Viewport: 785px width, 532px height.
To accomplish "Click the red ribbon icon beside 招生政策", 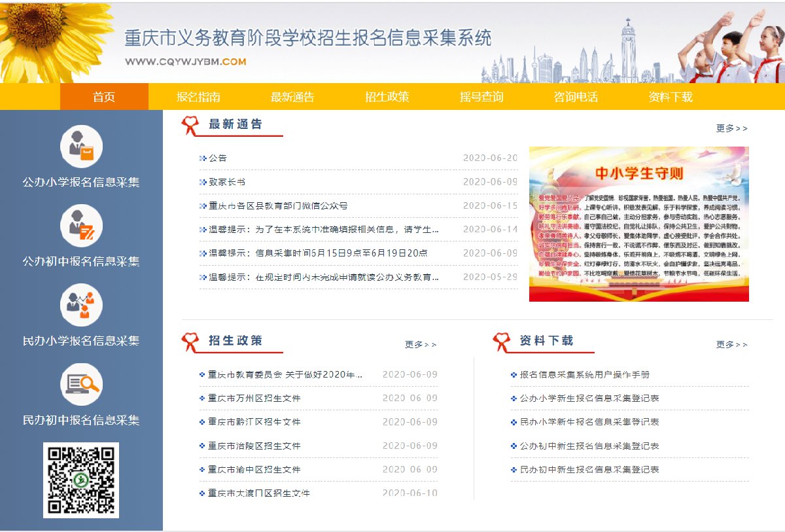I will point(190,342).
